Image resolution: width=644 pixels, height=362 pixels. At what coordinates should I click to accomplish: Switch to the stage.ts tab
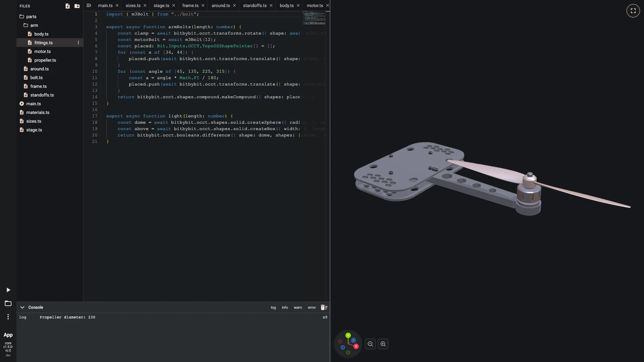(161, 5)
